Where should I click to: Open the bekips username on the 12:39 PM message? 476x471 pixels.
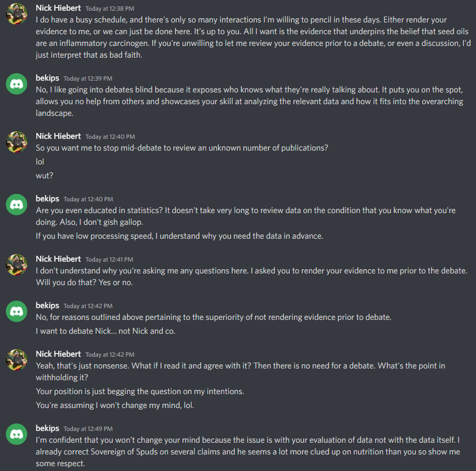(47, 78)
